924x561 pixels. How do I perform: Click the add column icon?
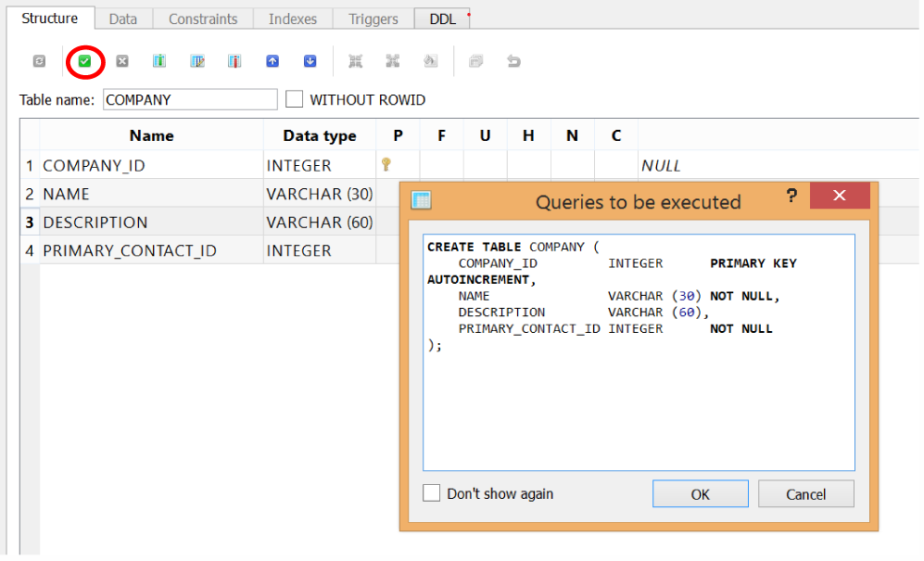coord(159,61)
